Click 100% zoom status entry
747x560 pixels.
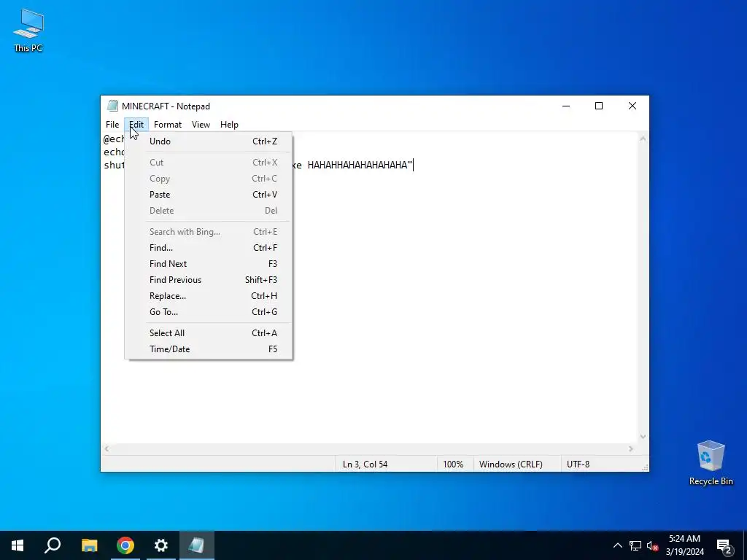(x=453, y=464)
